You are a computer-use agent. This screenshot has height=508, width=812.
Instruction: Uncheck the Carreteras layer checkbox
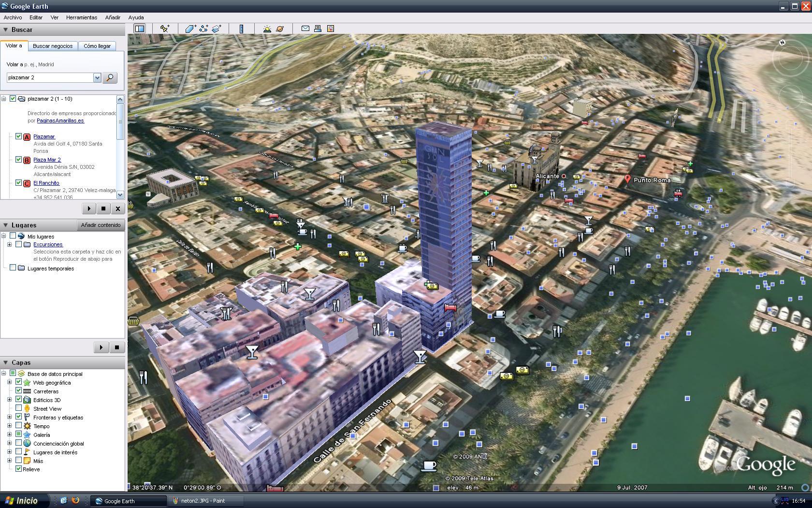coord(18,391)
